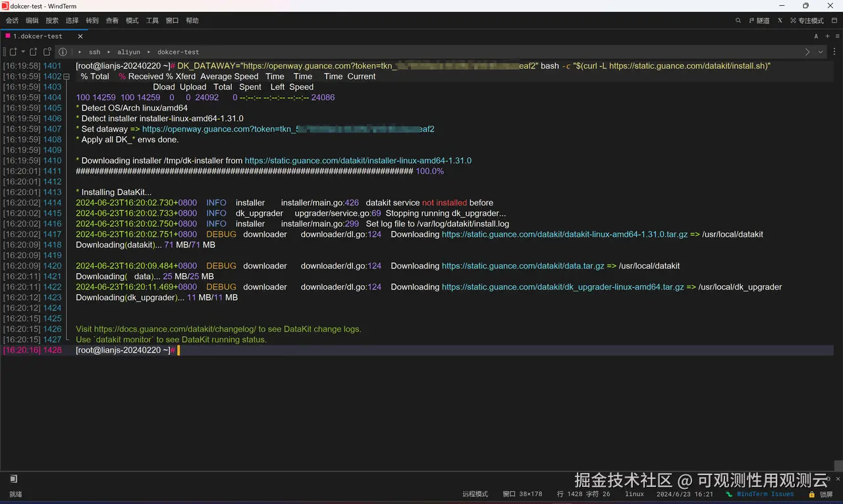Close the 1.dokcer-test tab
The width and height of the screenshot is (843, 504).
80,36
